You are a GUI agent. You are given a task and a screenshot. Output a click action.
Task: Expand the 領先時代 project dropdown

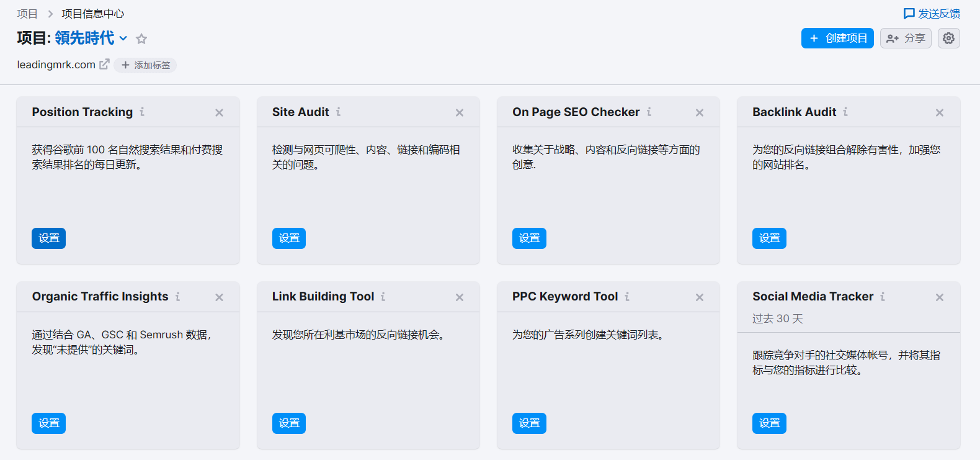pos(123,38)
